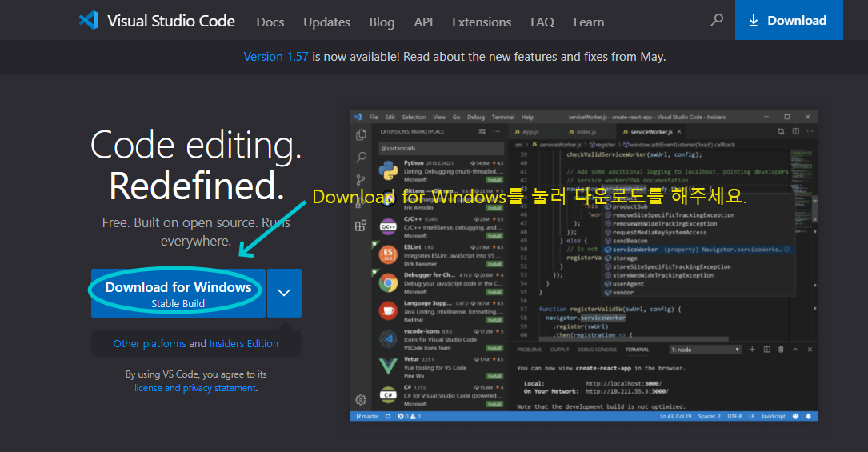Click the open changes compare icon
868x452 pixels.
pyautogui.click(x=781, y=132)
